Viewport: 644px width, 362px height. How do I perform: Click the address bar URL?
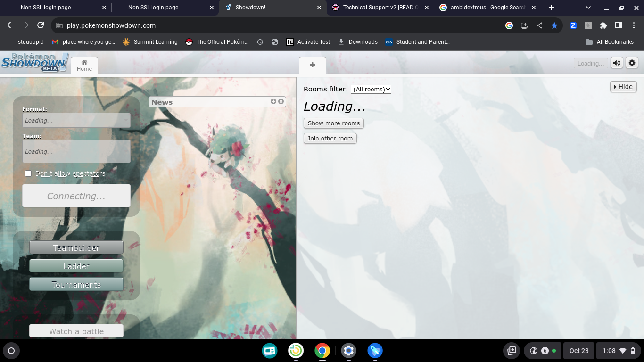click(x=111, y=25)
